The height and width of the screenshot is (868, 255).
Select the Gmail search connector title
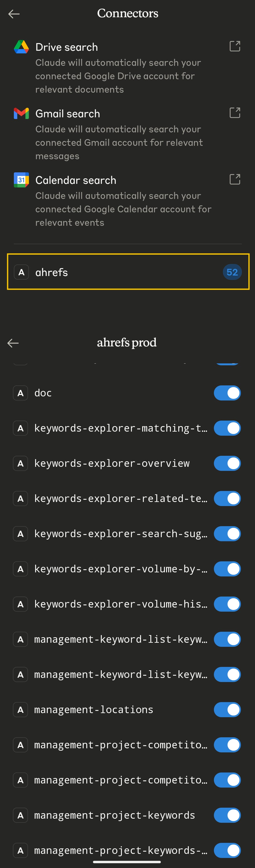point(68,113)
